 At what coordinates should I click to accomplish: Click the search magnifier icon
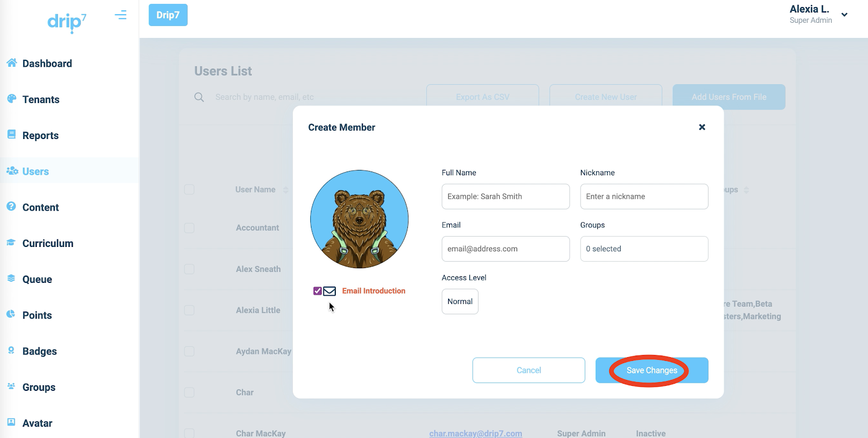pyautogui.click(x=199, y=97)
